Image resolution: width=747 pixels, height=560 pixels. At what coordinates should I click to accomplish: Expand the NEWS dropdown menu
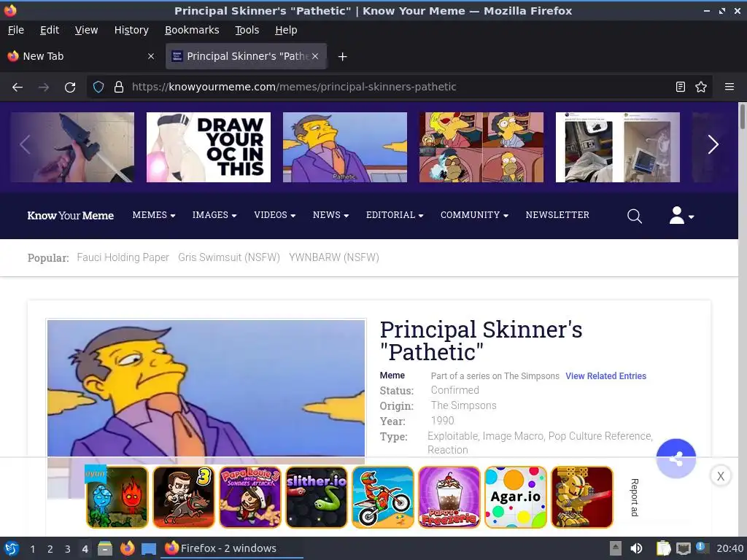point(330,215)
